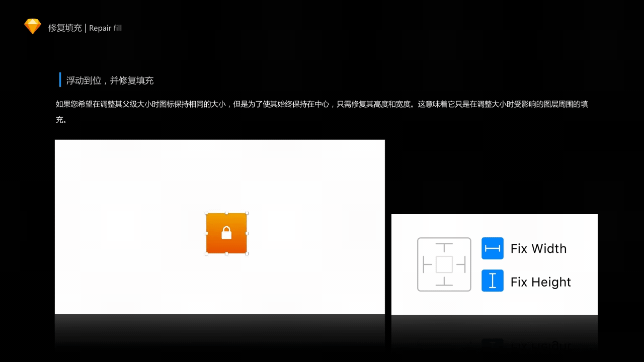Viewport: 644px width, 362px height.
Task: Click the constraints panel preview on the right
Action: [494, 264]
